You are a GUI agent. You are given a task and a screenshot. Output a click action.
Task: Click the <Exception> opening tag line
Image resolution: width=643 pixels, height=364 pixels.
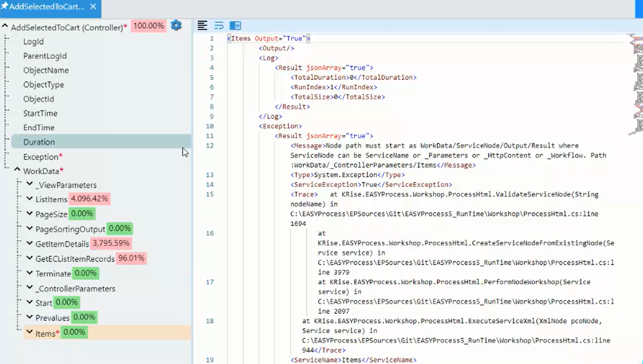point(280,126)
